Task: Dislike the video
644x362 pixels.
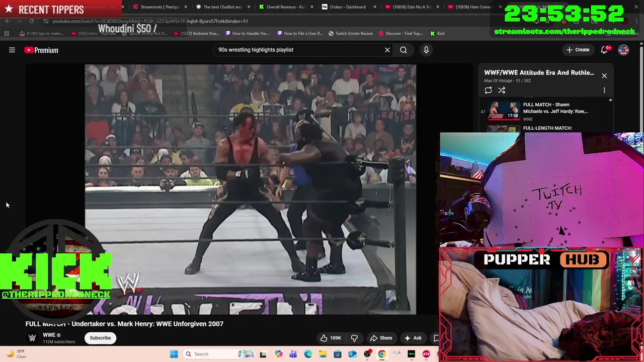Action: click(x=354, y=338)
